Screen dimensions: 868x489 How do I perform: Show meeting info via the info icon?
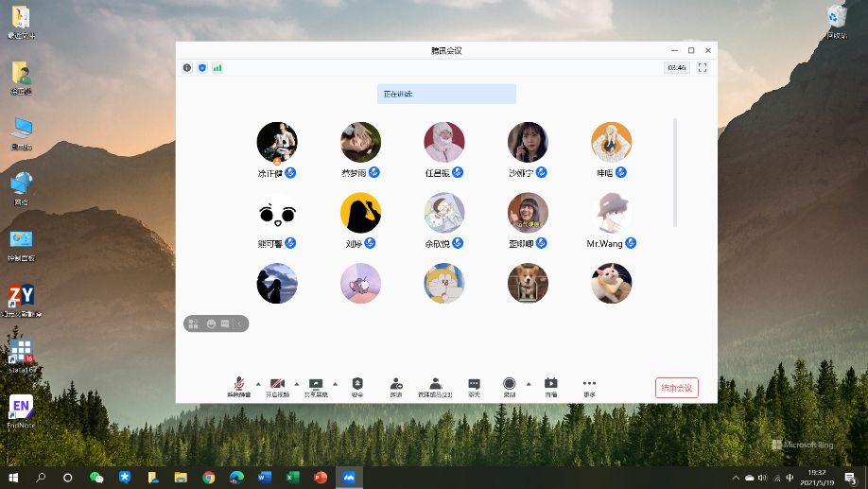[x=187, y=68]
